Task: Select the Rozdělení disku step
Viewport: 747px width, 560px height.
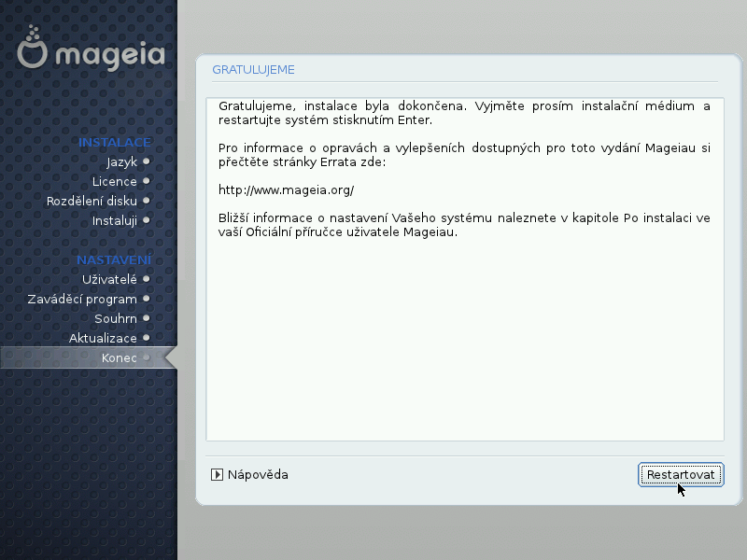Action: 92,201
